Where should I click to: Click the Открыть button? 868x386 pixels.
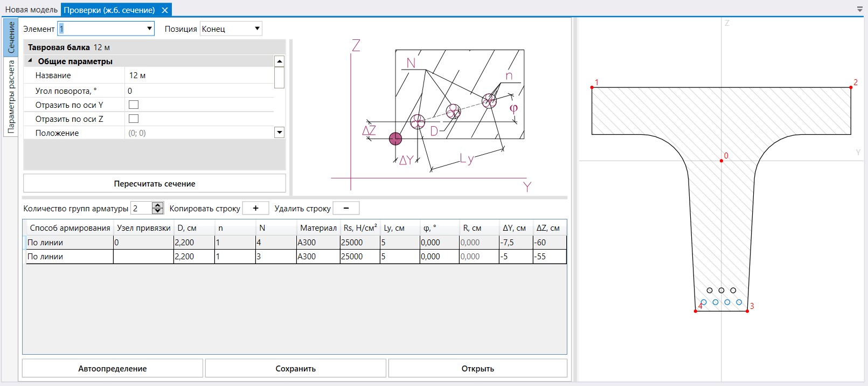pos(478,369)
